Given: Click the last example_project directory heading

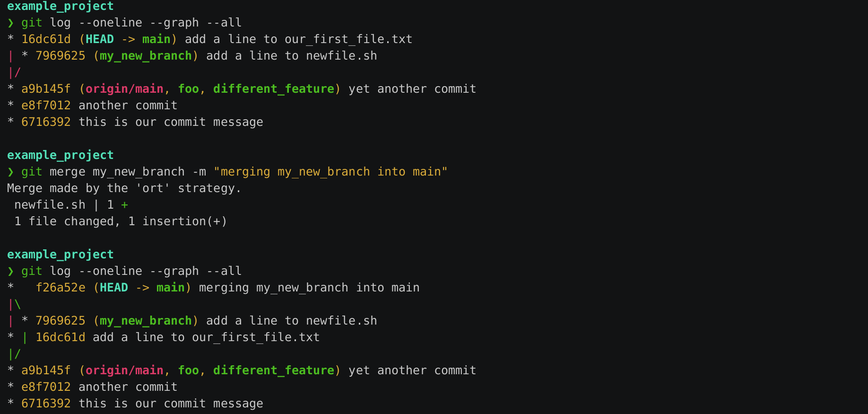Looking at the screenshot, I should (x=61, y=255).
